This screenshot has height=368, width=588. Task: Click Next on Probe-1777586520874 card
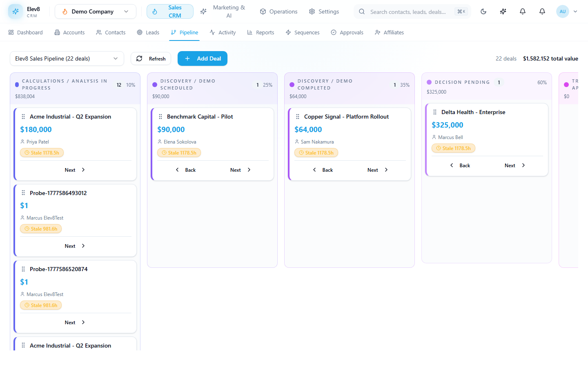75,322
